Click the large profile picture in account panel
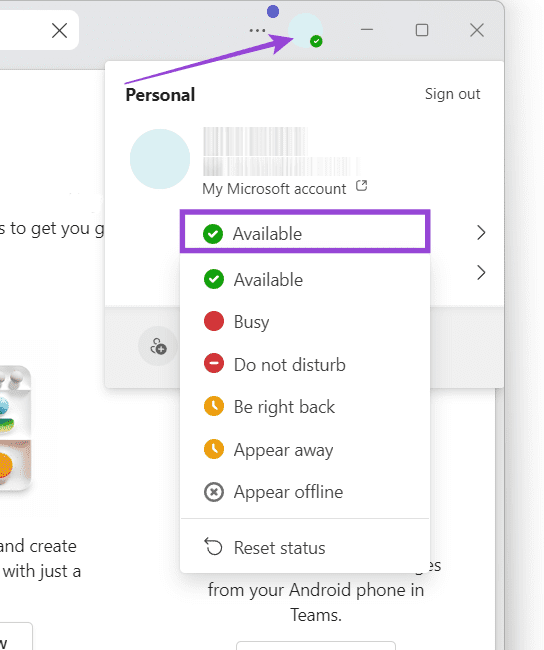Viewport: 544px width, 650px height. [160, 159]
